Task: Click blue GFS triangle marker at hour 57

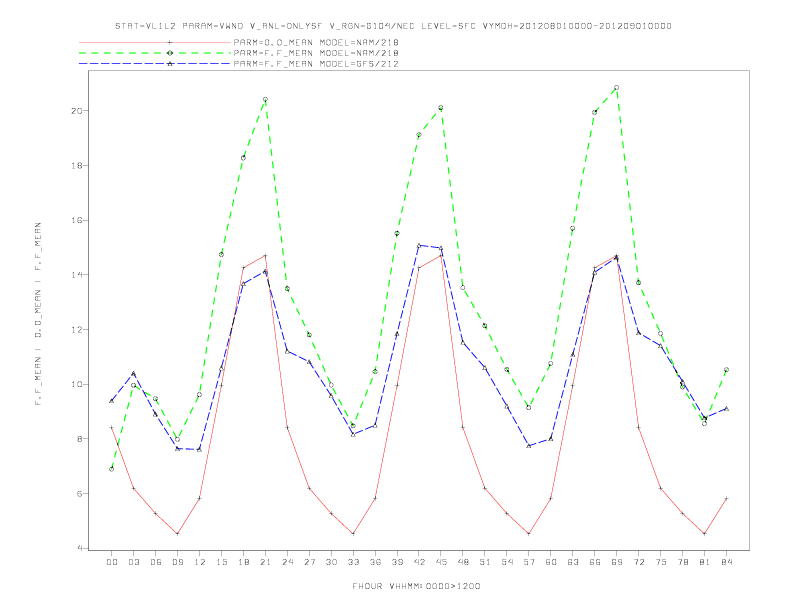Action: (x=529, y=446)
